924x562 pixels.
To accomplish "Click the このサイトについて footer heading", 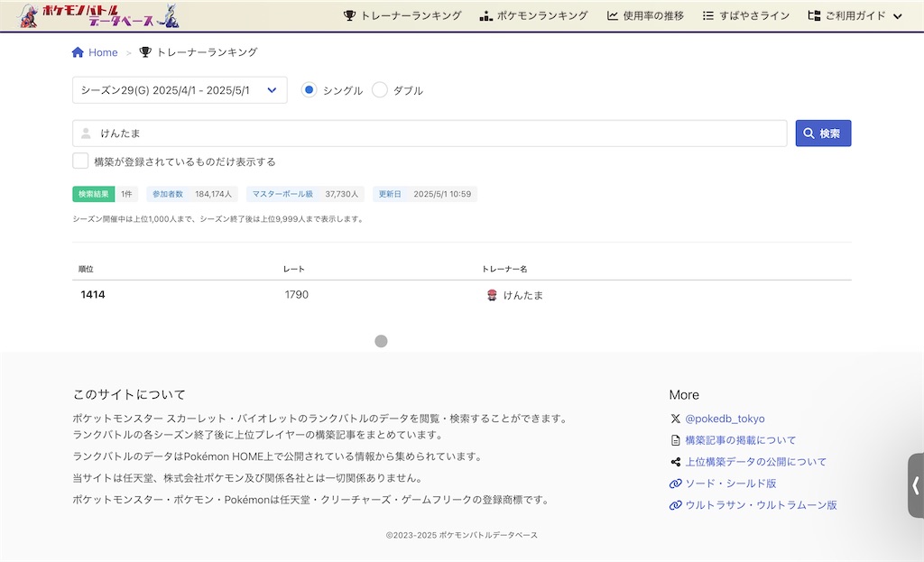I will click(x=129, y=395).
